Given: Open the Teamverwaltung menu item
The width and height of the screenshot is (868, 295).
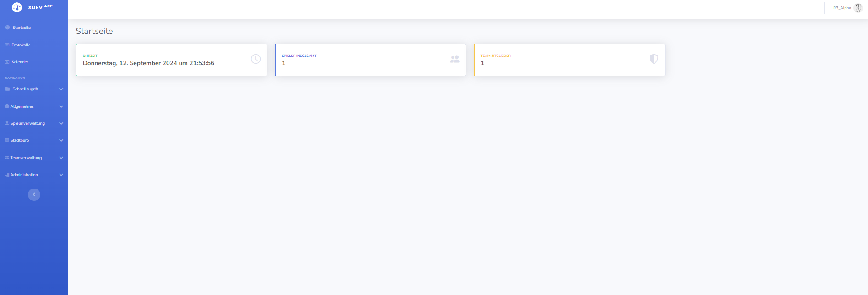Looking at the screenshot, I should [26, 158].
